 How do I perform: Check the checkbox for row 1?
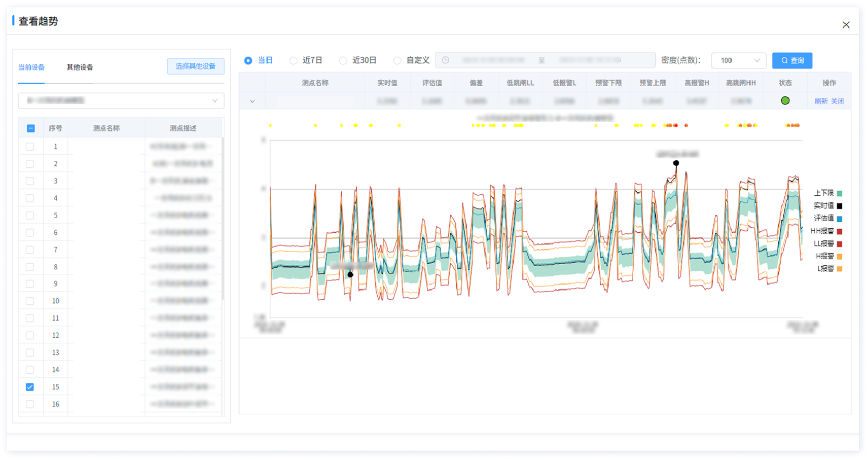tap(30, 147)
